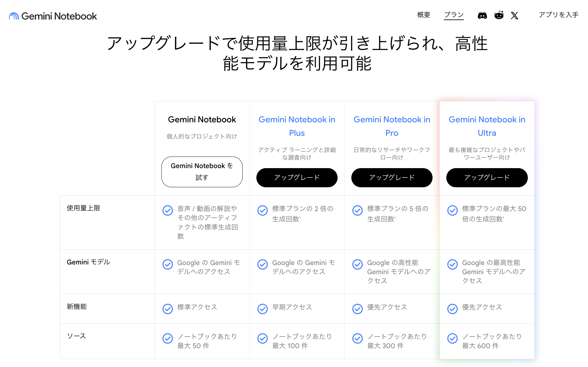Click checkmark beside Google の最高性能 Gemini モデル
The image size is (588, 367).
(453, 264)
